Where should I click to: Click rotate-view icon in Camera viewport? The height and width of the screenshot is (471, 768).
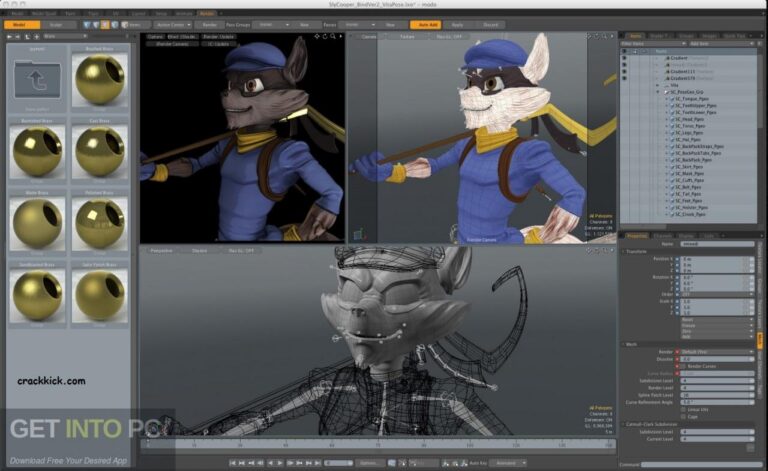pyautogui.click(x=597, y=36)
